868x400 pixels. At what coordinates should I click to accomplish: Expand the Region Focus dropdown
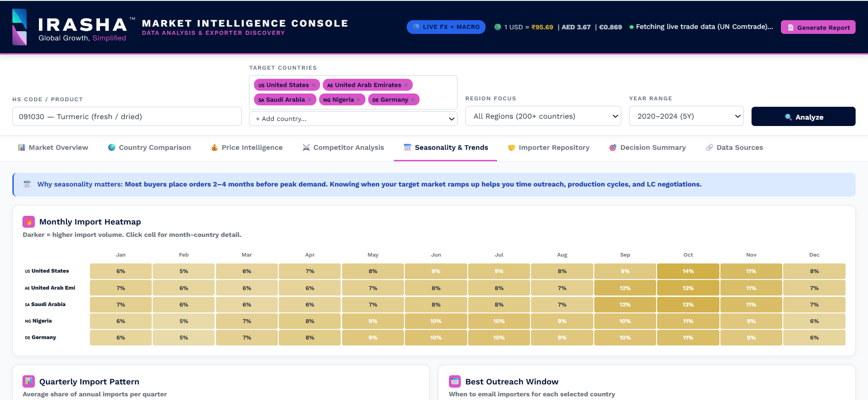543,116
